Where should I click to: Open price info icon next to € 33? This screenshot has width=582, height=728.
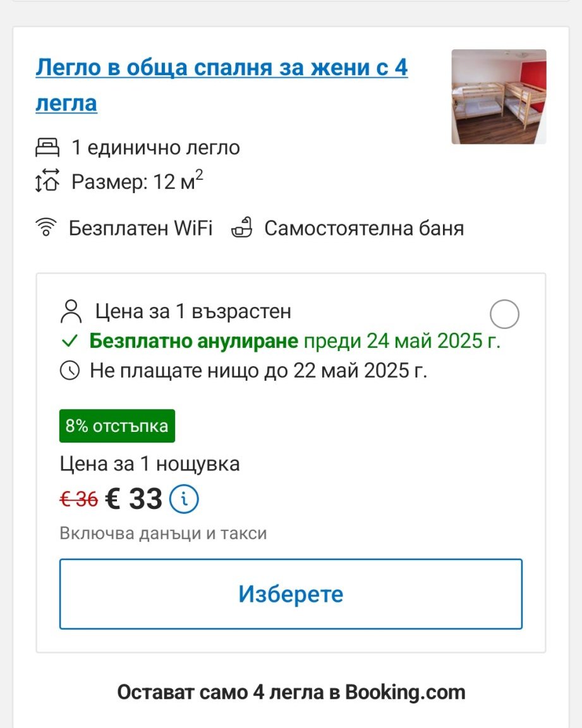pos(184,499)
